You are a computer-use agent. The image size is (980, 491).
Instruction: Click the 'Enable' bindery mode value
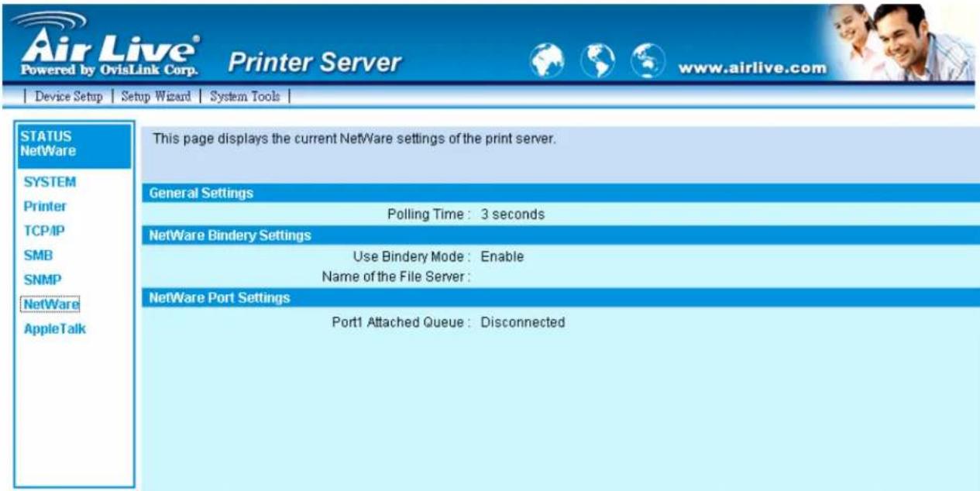click(x=502, y=256)
